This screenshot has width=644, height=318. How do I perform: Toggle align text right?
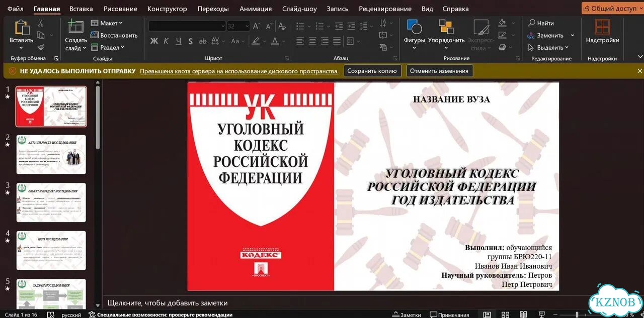click(x=325, y=41)
